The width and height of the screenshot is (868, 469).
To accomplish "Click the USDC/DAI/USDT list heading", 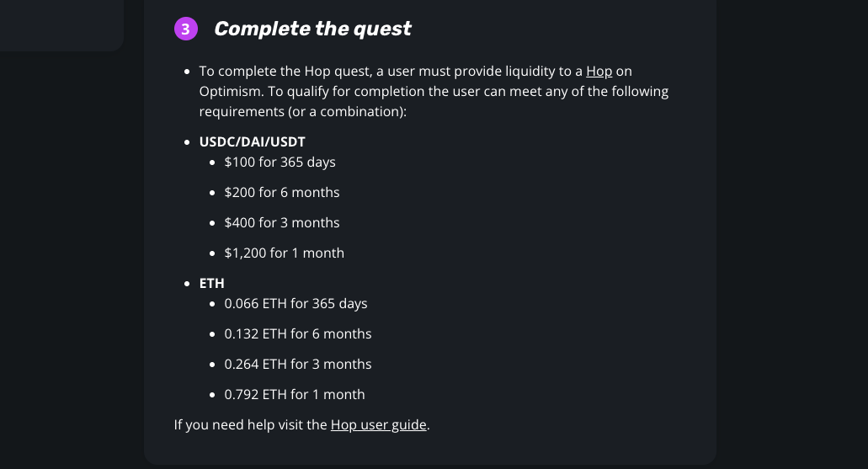I will pyautogui.click(x=252, y=141).
